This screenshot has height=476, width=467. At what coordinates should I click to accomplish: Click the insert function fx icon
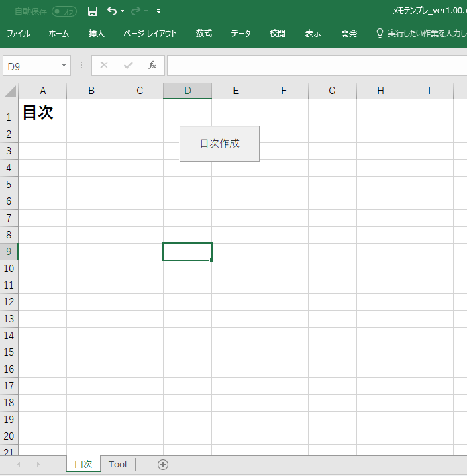(152, 65)
